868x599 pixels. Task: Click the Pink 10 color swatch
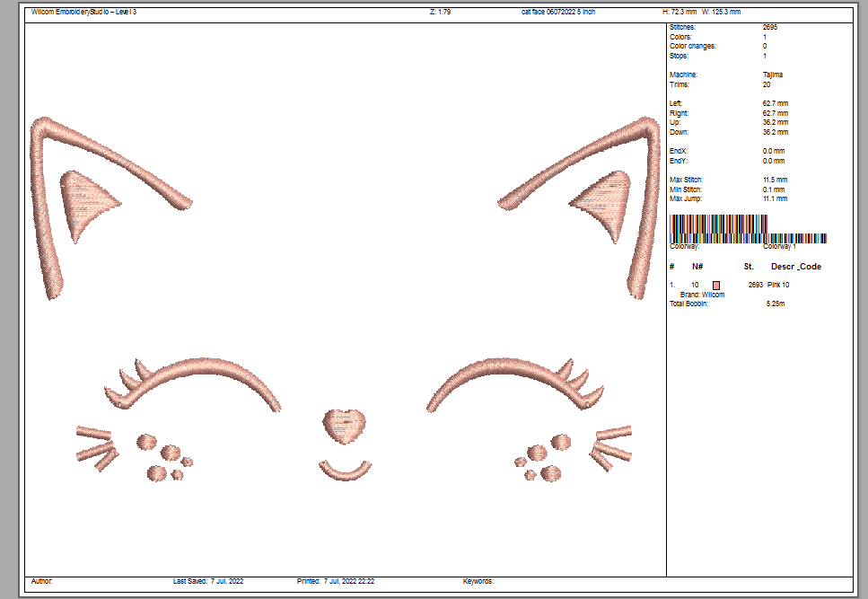pyautogui.click(x=716, y=285)
